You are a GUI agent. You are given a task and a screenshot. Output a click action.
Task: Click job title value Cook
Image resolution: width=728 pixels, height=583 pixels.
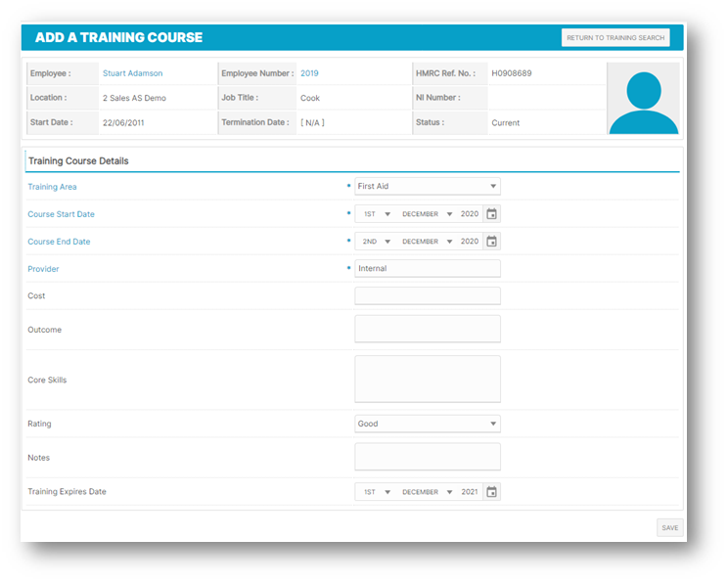pos(309,98)
